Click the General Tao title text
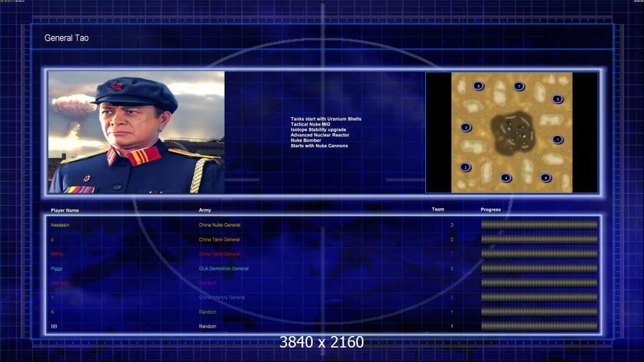644x362 pixels. [66, 38]
